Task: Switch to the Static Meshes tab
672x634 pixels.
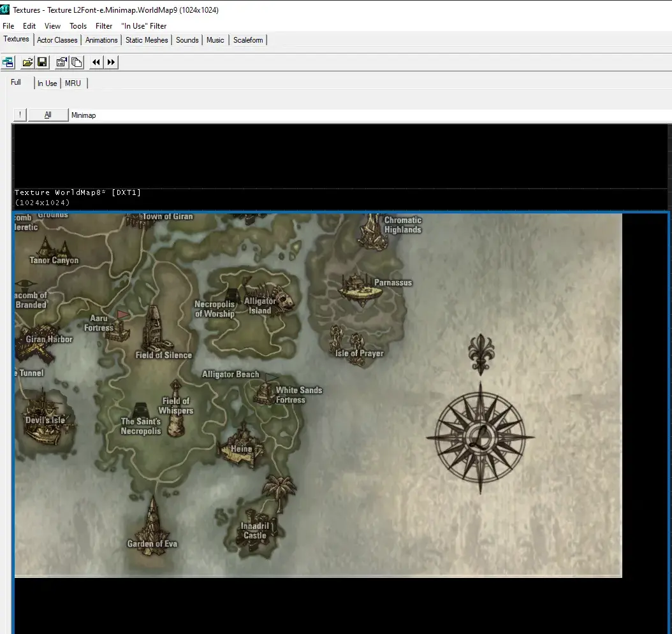Action: [147, 40]
